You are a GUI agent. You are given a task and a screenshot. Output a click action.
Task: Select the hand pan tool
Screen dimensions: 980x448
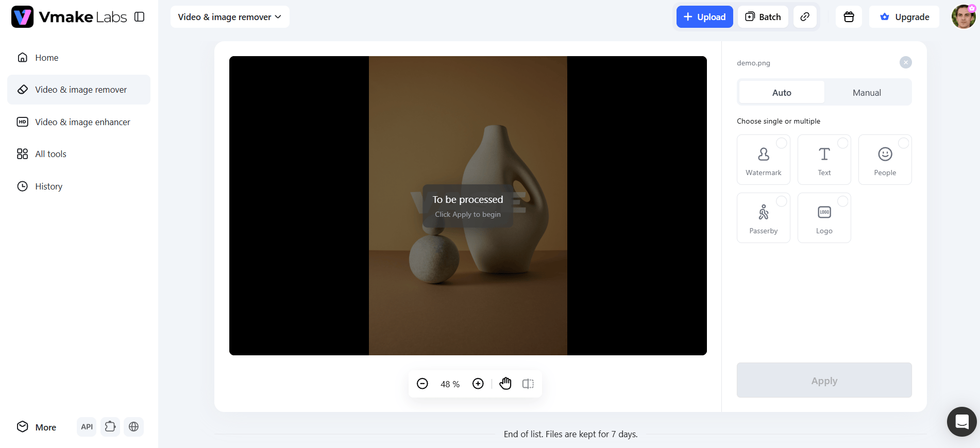point(505,384)
